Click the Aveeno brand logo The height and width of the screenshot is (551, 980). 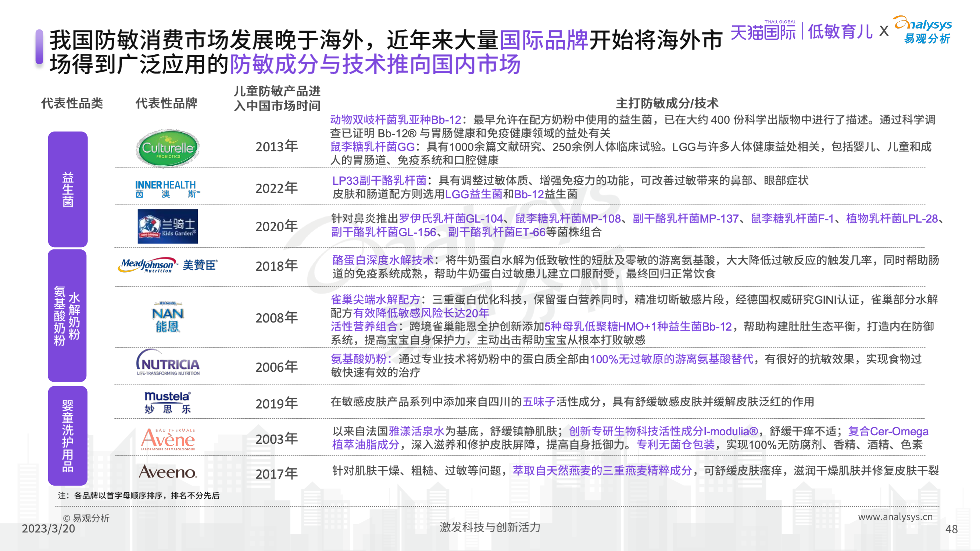[x=168, y=472]
